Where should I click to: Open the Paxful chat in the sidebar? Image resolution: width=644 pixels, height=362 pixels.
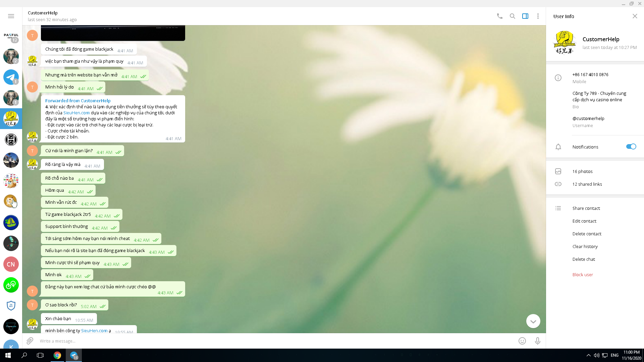pos(11,36)
